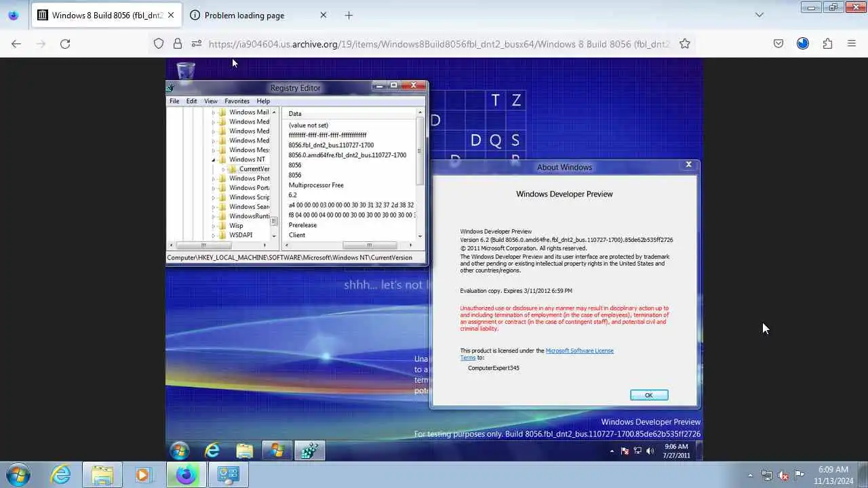Expand the Windows Mail registry key
Image resolution: width=868 pixels, height=488 pixels.
tap(214, 113)
